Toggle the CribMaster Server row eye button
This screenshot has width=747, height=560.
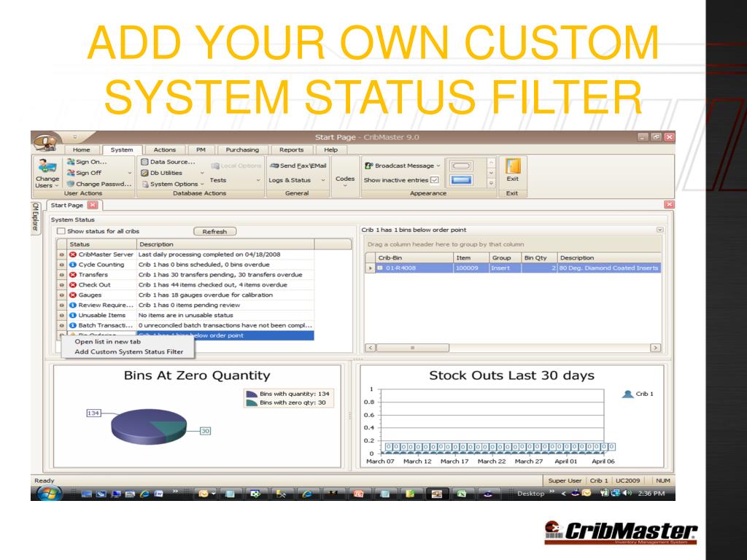coord(61,254)
